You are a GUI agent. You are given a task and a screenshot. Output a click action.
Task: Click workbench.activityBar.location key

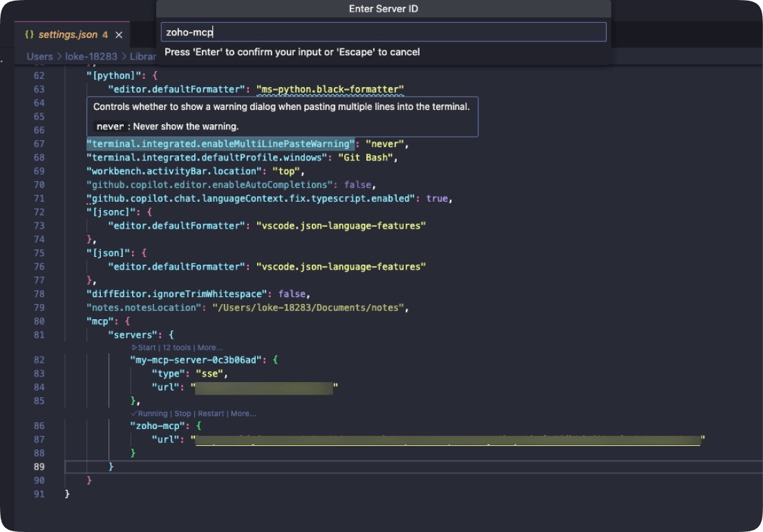point(173,171)
